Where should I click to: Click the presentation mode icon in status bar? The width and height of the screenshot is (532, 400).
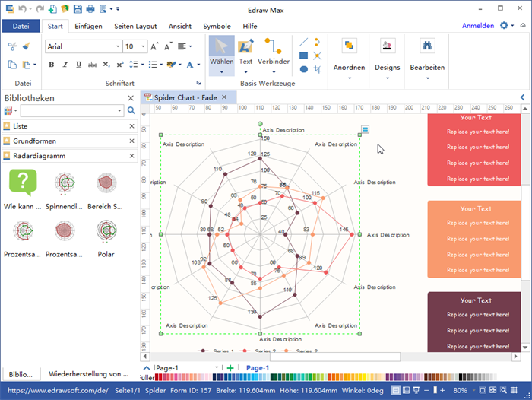[416, 390]
